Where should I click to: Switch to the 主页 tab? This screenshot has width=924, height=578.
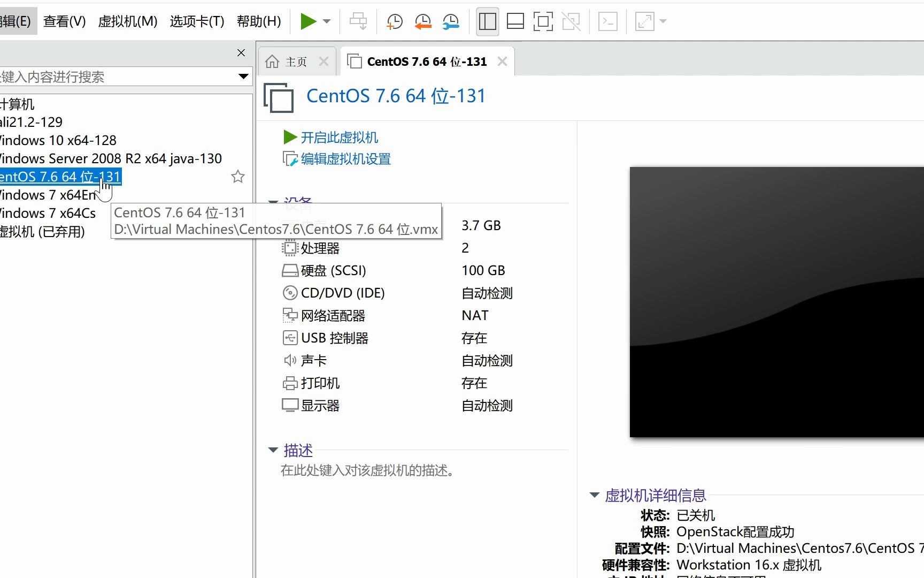[x=296, y=62]
